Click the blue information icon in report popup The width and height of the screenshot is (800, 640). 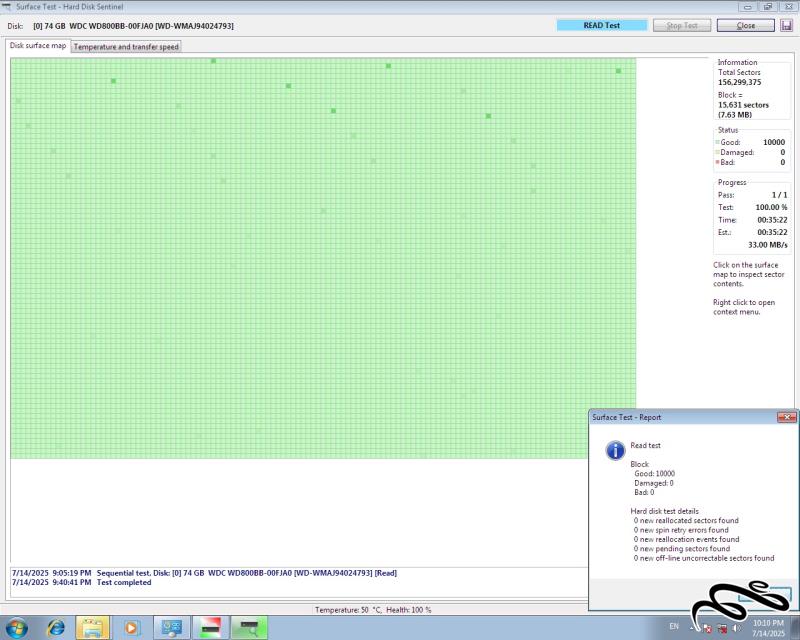point(615,450)
